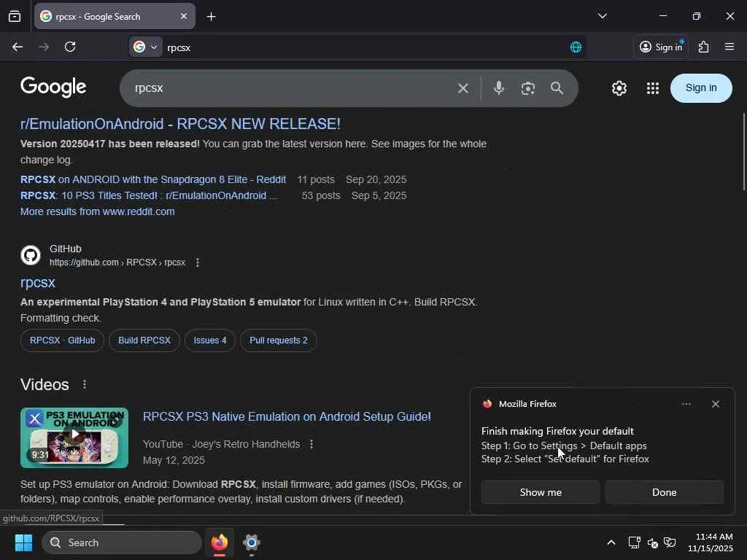Submit search with magnifying glass icon
This screenshot has height=560, width=747.
557,88
